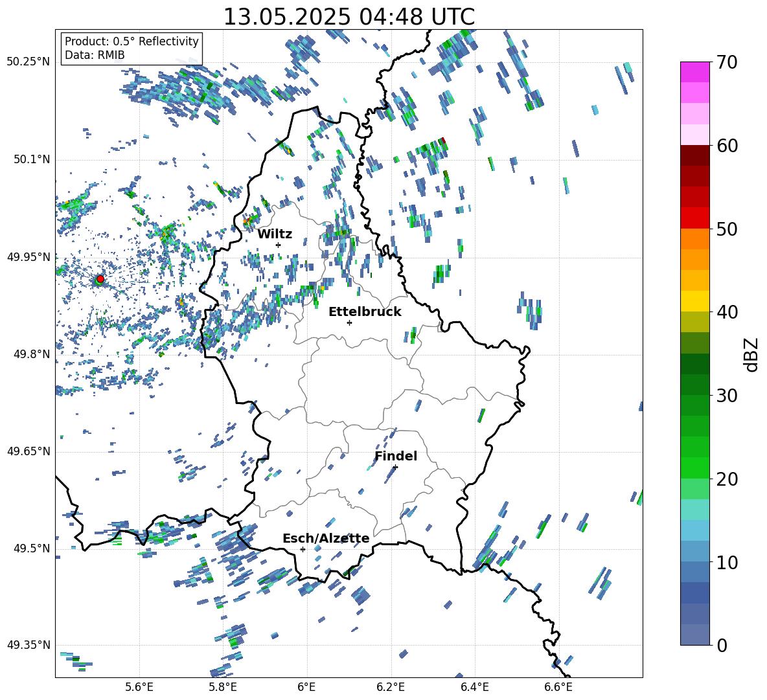This screenshot has height=700, width=767.
Task: Click the Wiltz station cross marker
Action: 279,245
